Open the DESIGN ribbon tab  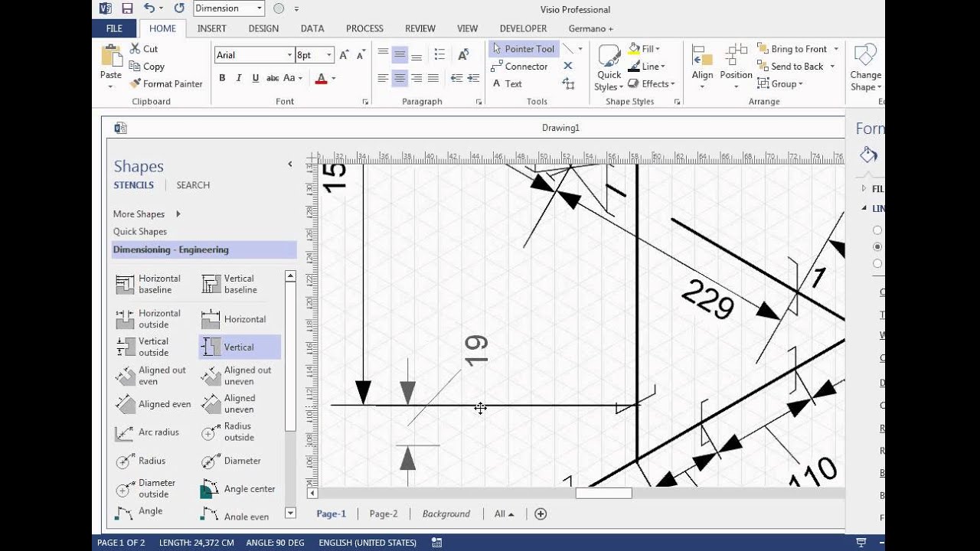(x=263, y=28)
